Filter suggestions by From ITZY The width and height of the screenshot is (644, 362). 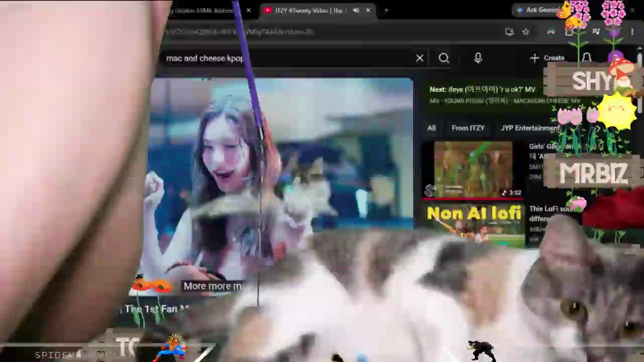pyautogui.click(x=468, y=128)
